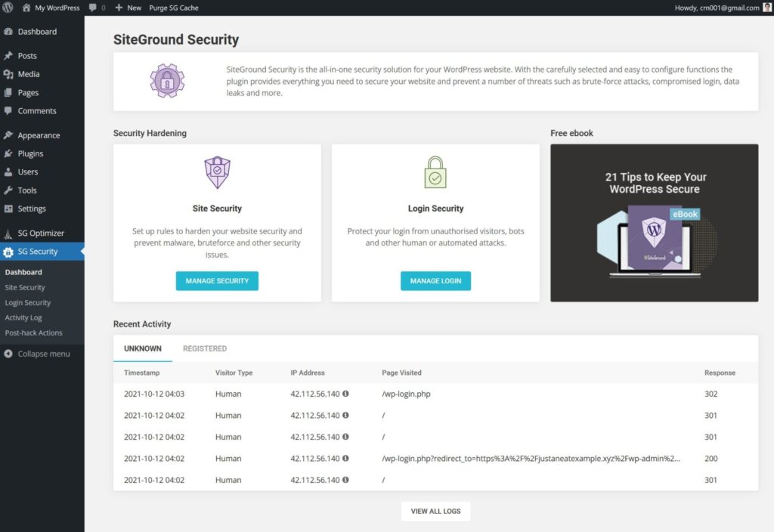Image resolution: width=774 pixels, height=532 pixels.
Task: Open Activity Log submenu item
Action: pos(23,317)
